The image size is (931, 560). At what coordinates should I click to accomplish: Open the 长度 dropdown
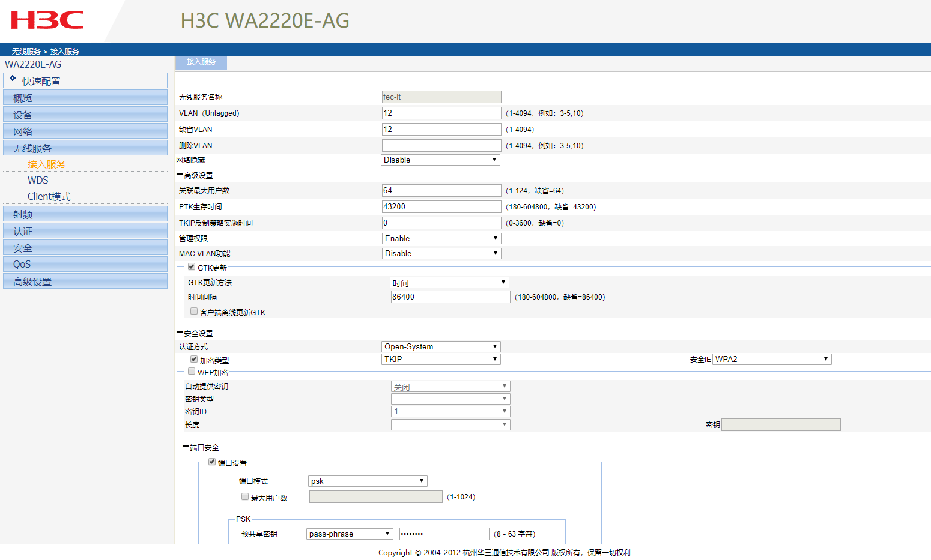pos(450,424)
